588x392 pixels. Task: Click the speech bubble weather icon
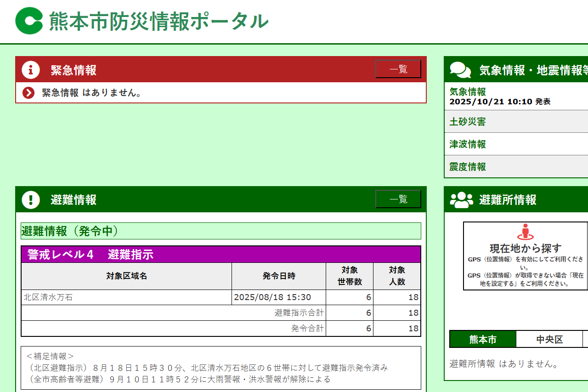460,70
